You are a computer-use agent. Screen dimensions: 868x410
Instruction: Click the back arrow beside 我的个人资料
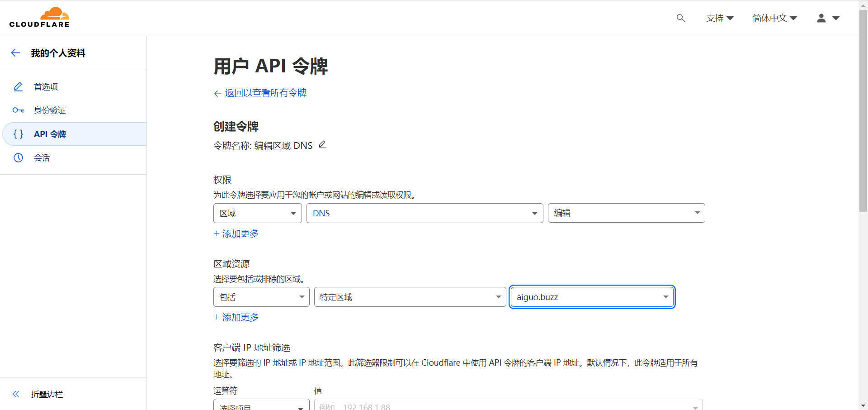coord(16,53)
